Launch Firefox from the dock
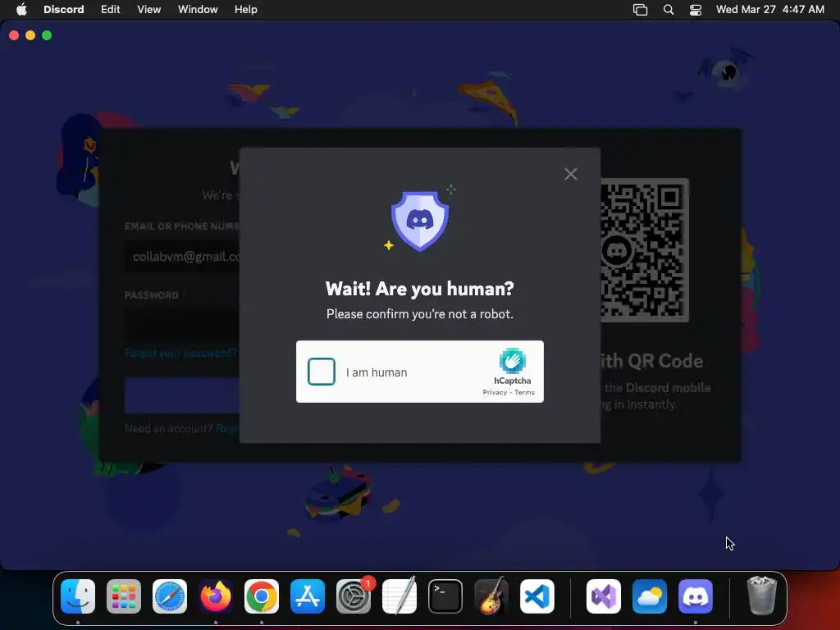Image resolution: width=840 pixels, height=630 pixels. [216, 596]
